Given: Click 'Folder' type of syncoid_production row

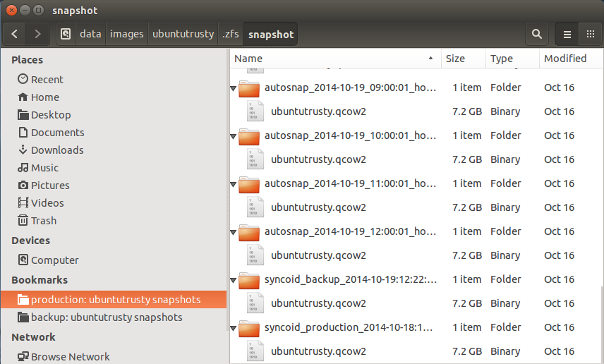Looking at the screenshot, I should coord(505,327).
